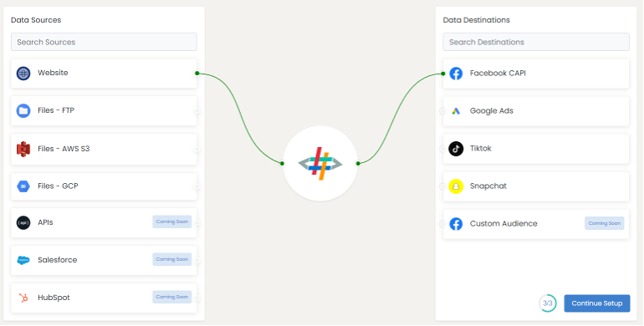This screenshot has width=644, height=326.
Task: Click the HubSpot sprocket icon
Action: click(23, 298)
